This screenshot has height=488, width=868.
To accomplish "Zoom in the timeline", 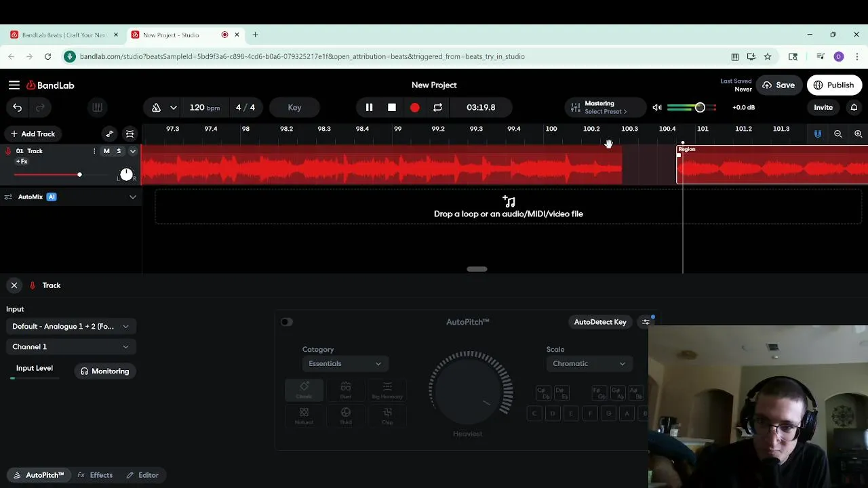I will (859, 134).
